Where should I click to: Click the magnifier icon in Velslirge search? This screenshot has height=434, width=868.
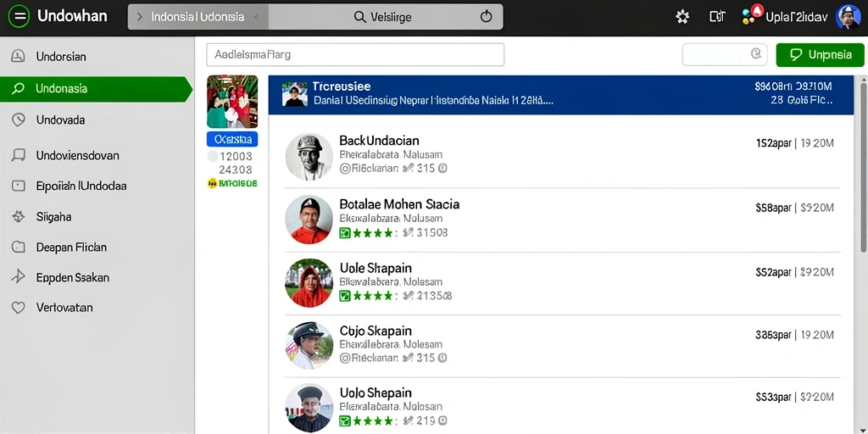coord(359,17)
